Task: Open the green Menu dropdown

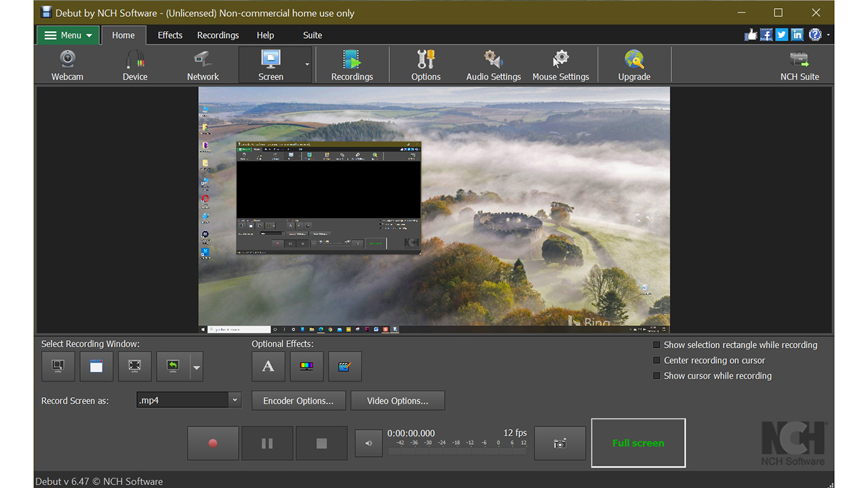Action: 68,35
